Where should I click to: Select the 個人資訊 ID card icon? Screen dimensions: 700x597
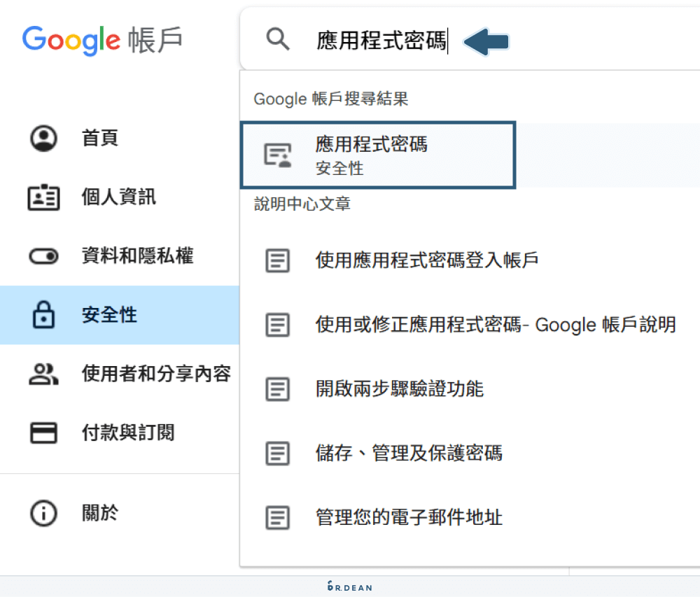pyautogui.click(x=43, y=197)
